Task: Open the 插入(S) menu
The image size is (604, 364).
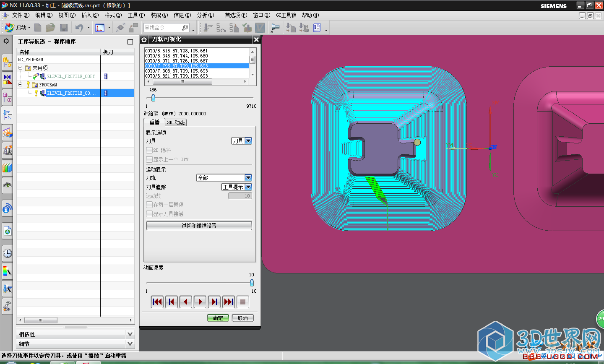Action: tap(90, 15)
